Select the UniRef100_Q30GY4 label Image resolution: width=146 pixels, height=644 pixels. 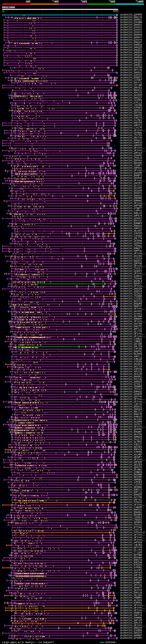point(131,40)
